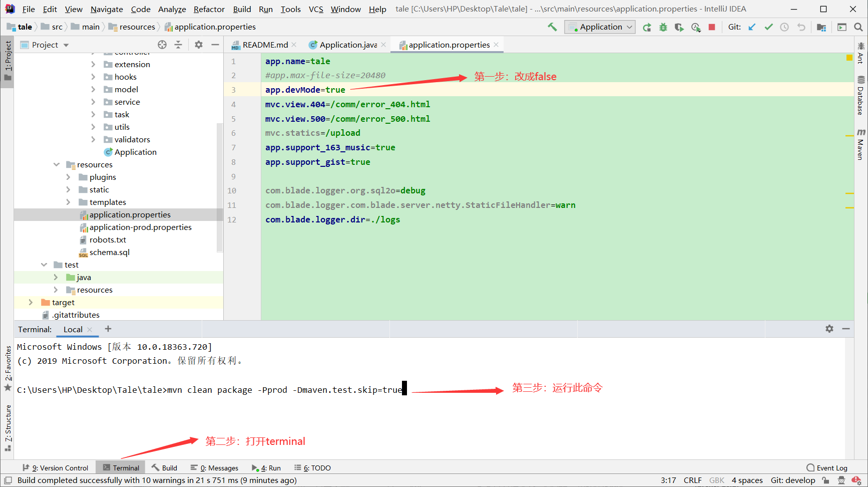Toggle the Project side tool window
Image resolution: width=868 pixels, height=487 pixels.
click(x=8, y=61)
